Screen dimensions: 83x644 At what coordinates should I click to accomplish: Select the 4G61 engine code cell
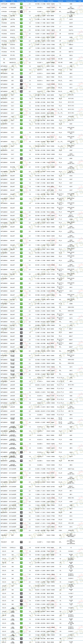[71, 124]
